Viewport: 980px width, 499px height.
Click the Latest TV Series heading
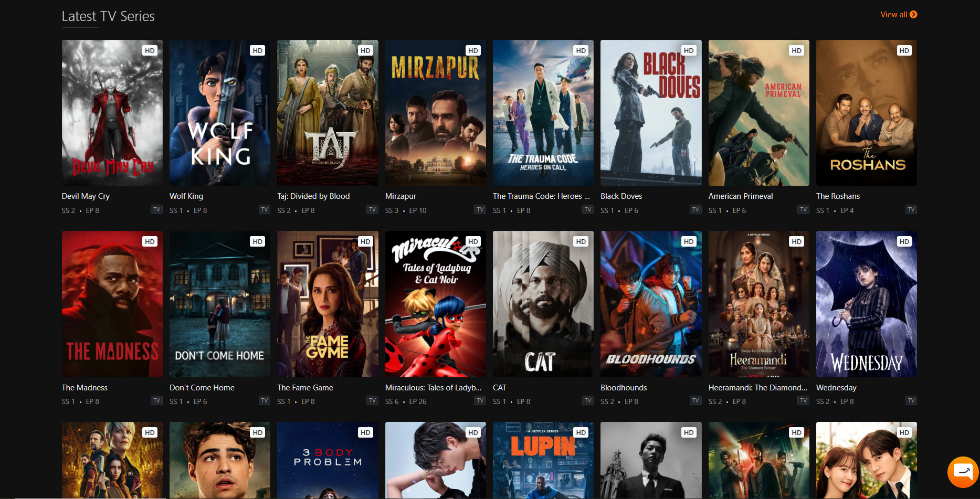108,16
